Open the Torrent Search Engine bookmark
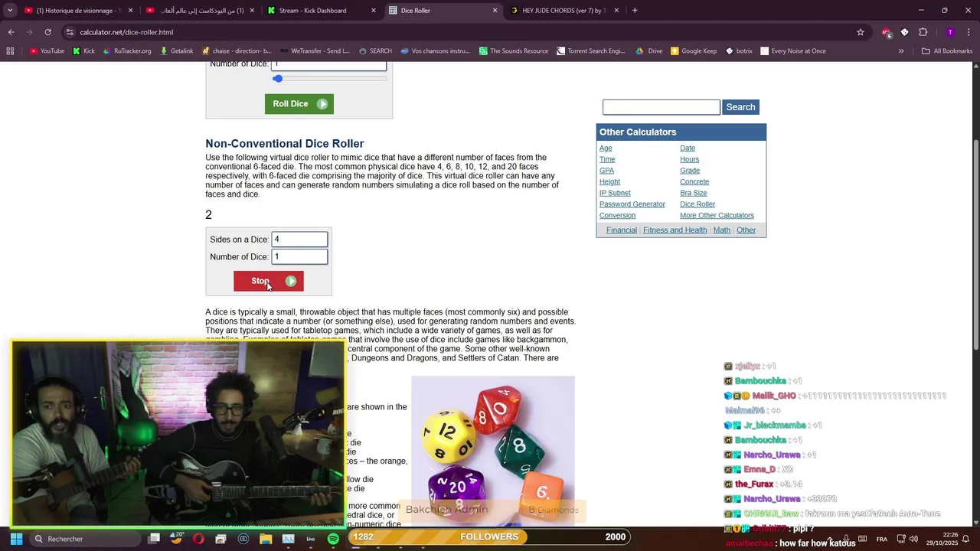Viewport: 980px width, 551px height. click(x=591, y=51)
